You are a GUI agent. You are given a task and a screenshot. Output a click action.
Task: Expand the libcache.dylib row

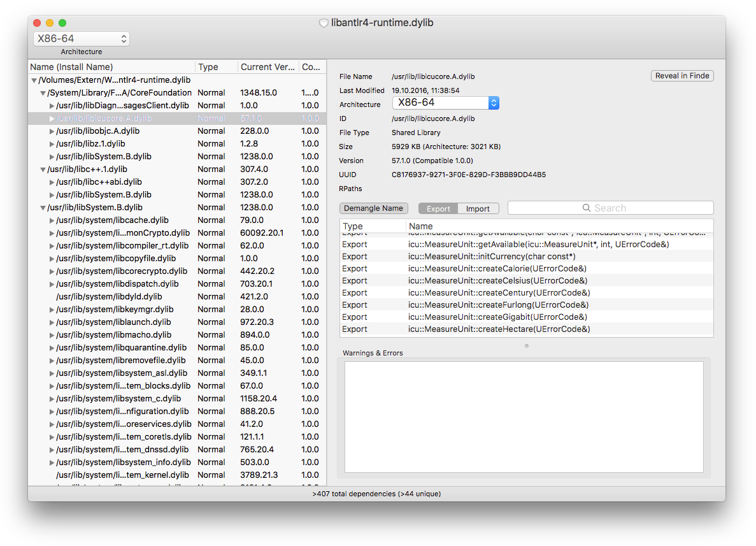(x=52, y=220)
